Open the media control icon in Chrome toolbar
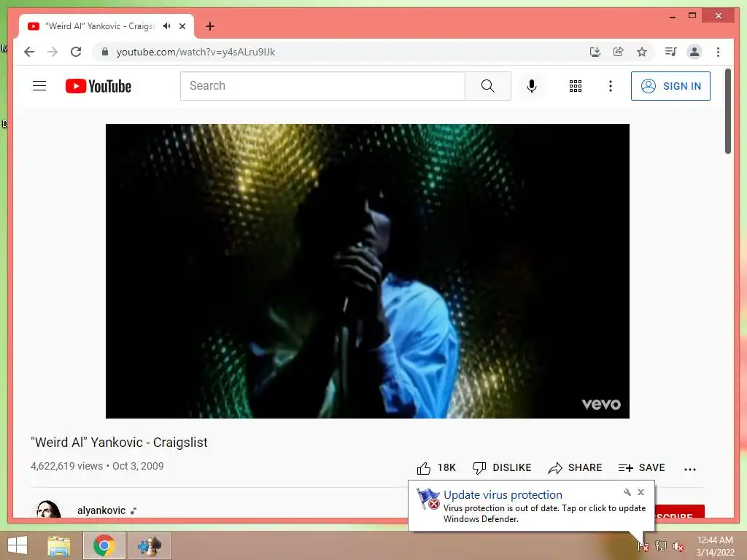The width and height of the screenshot is (747, 560). pyautogui.click(x=671, y=52)
